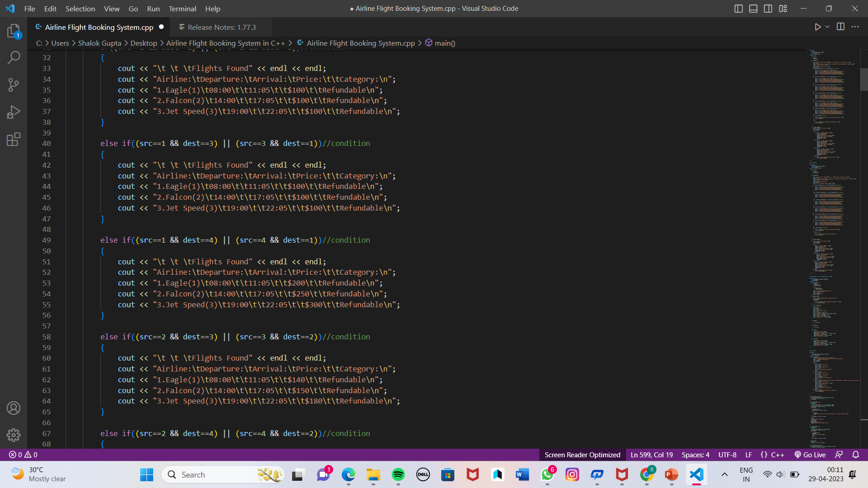The height and width of the screenshot is (488, 868).
Task: Click the Go Live status bar button
Action: click(x=810, y=455)
